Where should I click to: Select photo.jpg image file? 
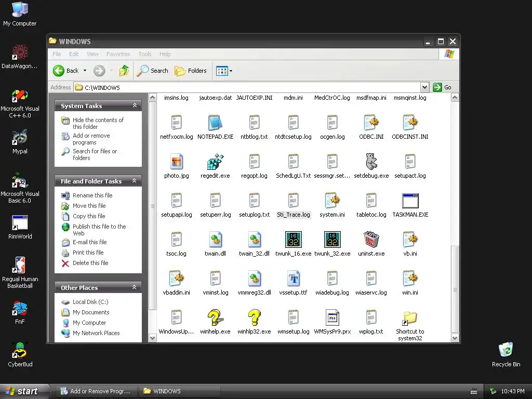click(x=177, y=162)
